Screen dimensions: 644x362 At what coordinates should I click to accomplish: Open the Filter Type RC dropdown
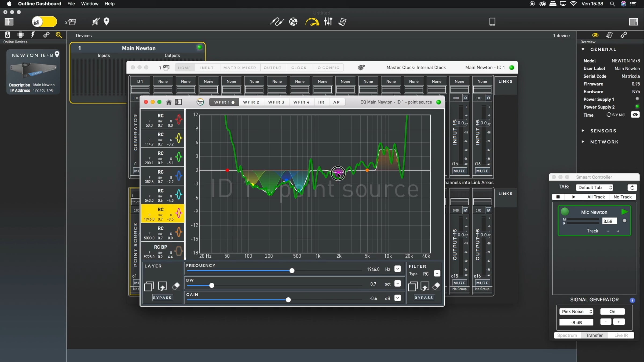coord(437,274)
